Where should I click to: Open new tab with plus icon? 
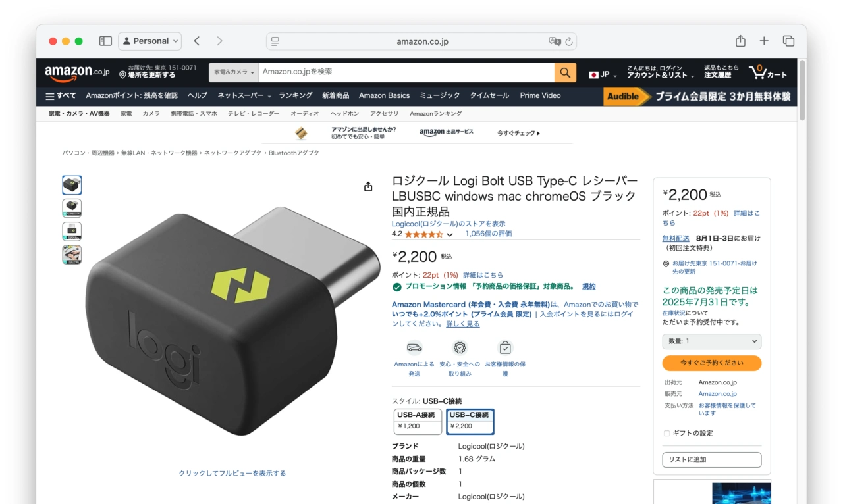coord(764,41)
